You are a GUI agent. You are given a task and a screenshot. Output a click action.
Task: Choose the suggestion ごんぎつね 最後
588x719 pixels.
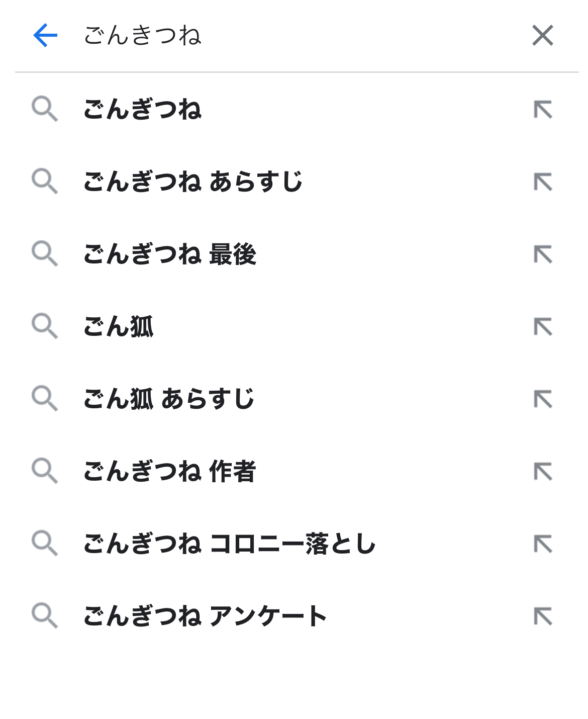pyautogui.click(x=170, y=254)
